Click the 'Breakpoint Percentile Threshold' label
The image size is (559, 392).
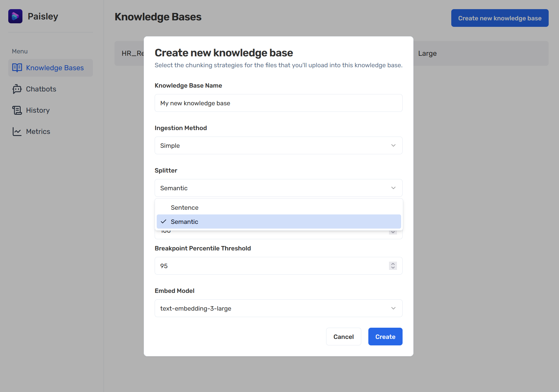203,248
